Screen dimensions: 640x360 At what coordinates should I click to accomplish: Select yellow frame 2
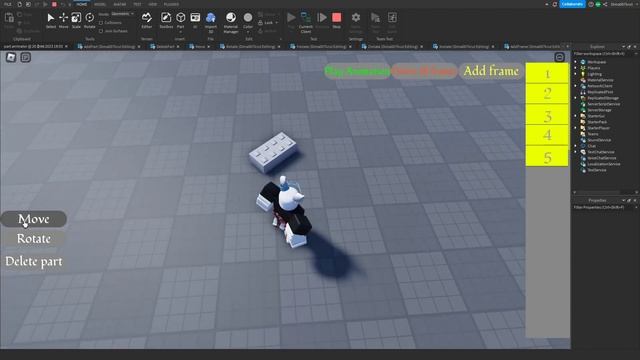pos(547,94)
